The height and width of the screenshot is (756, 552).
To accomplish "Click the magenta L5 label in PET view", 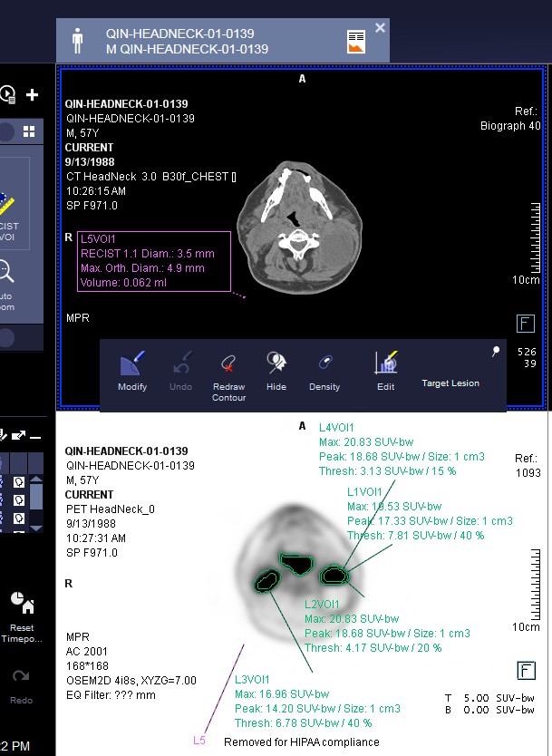I will tap(199, 740).
